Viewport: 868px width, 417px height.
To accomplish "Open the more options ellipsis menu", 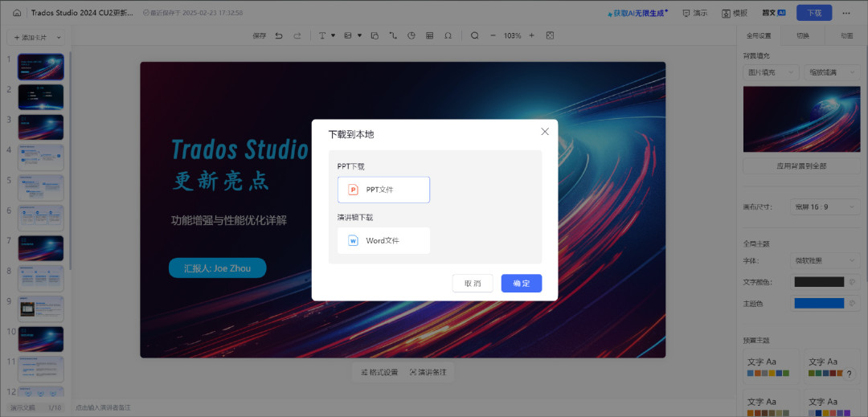I will 845,13.
